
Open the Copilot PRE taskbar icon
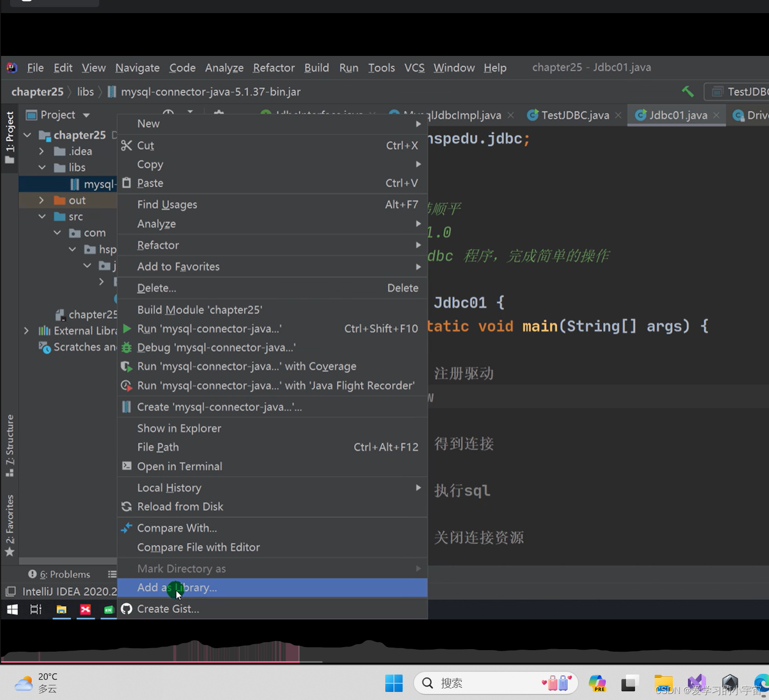coord(597,683)
